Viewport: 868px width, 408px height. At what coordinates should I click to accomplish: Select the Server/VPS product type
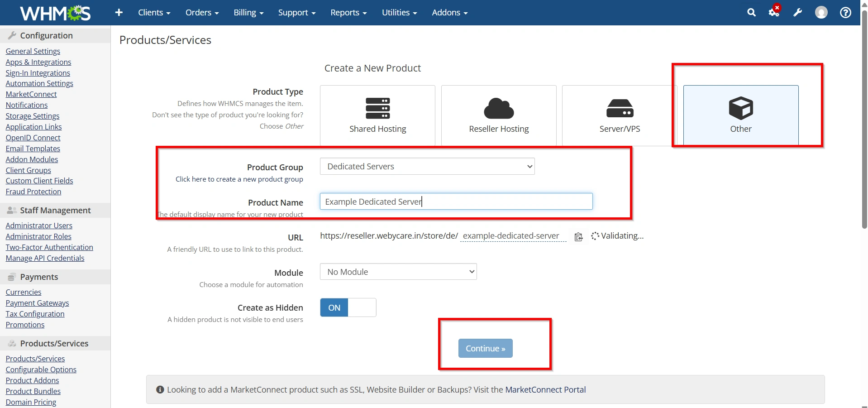pos(620,115)
